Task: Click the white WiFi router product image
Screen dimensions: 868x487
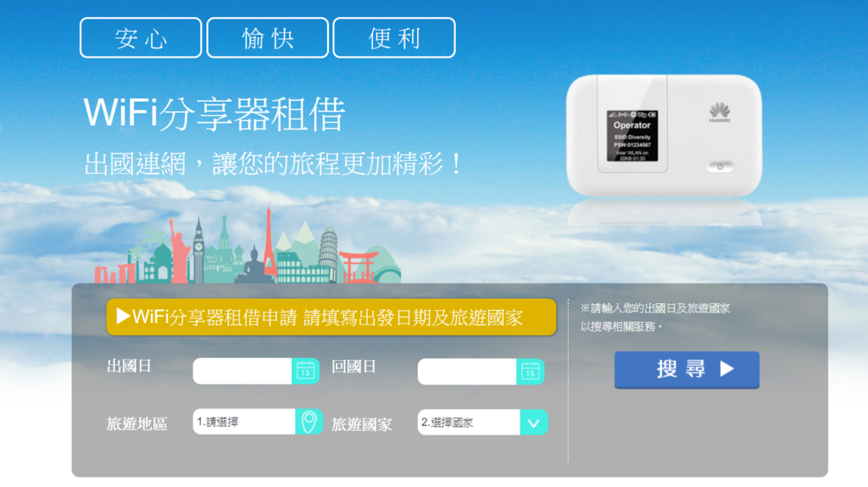Action: tap(664, 136)
